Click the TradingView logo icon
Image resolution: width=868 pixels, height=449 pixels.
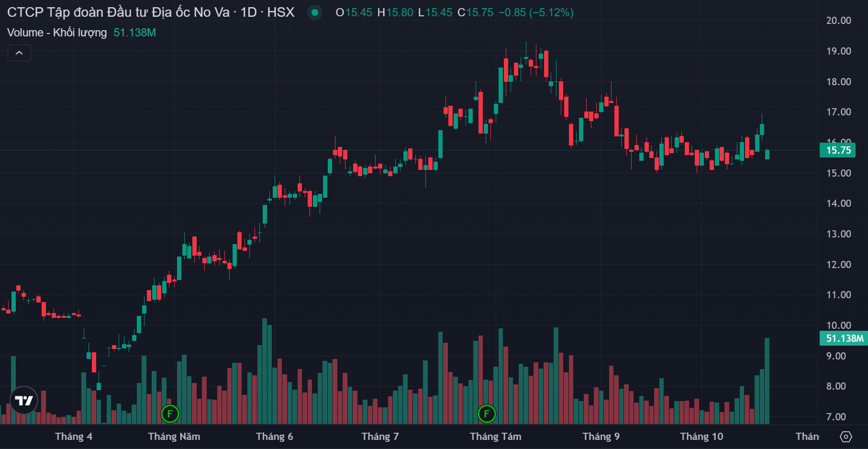pos(23,400)
